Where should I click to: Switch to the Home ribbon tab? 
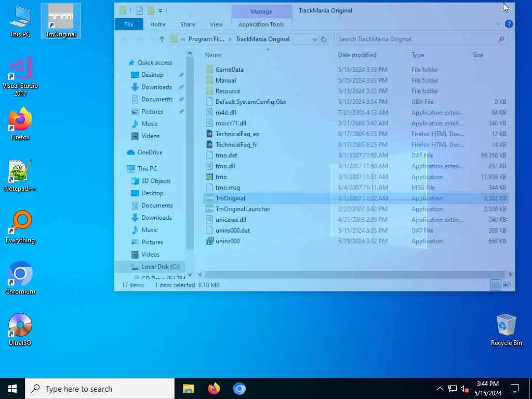(158, 24)
